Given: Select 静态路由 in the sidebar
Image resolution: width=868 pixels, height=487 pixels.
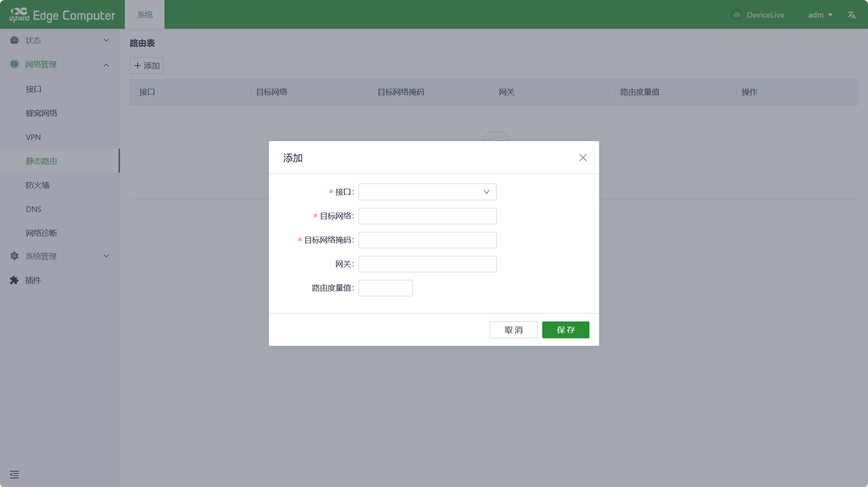Looking at the screenshot, I should point(60,161).
